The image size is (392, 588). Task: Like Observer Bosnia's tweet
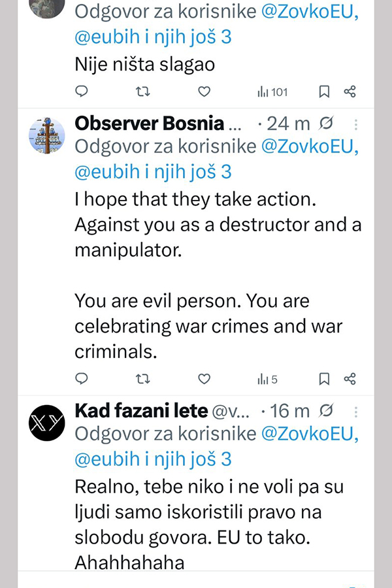[204, 378]
